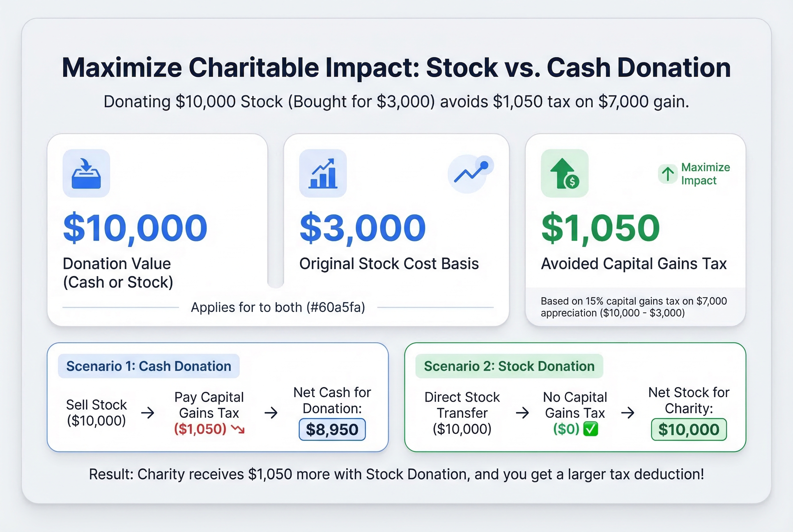The image size is (793, 532).
Task: Click the red downward trend arrow
Action: (238, 429)
